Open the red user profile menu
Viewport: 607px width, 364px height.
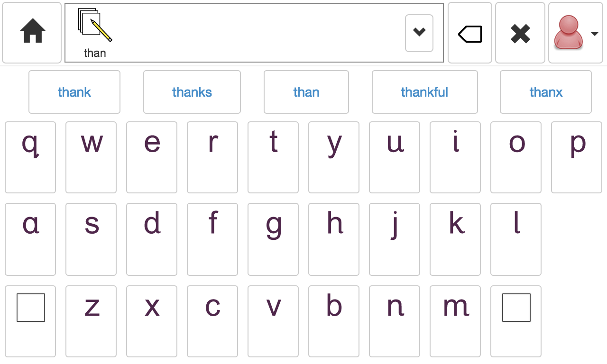575,33
